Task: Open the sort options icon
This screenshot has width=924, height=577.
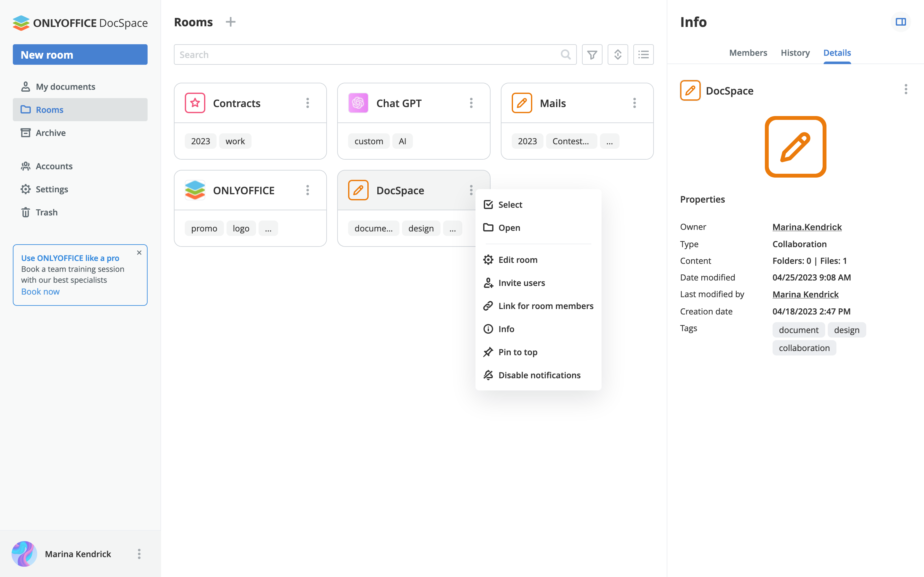Action: click(x=617, y=54)
